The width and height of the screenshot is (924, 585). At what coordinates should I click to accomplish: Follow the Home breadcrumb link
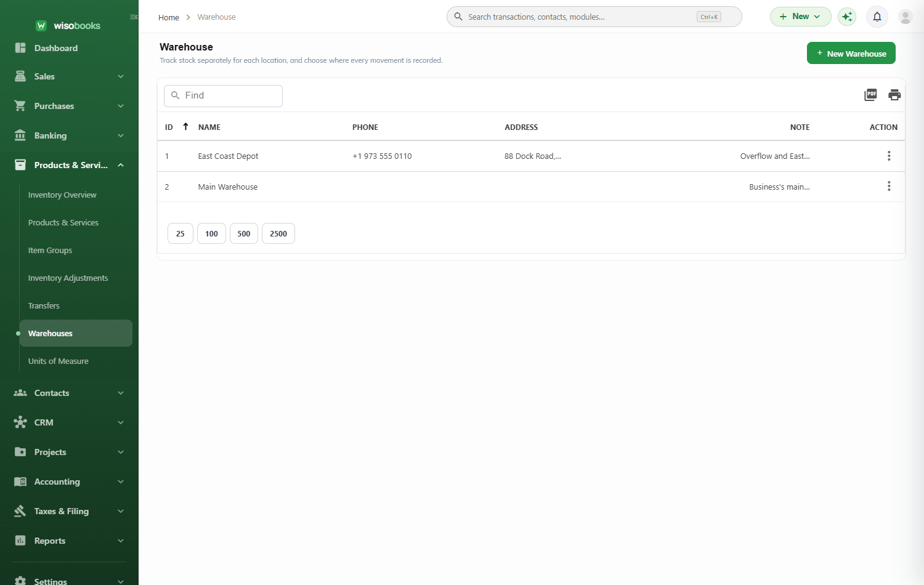[x=168, y=17]
